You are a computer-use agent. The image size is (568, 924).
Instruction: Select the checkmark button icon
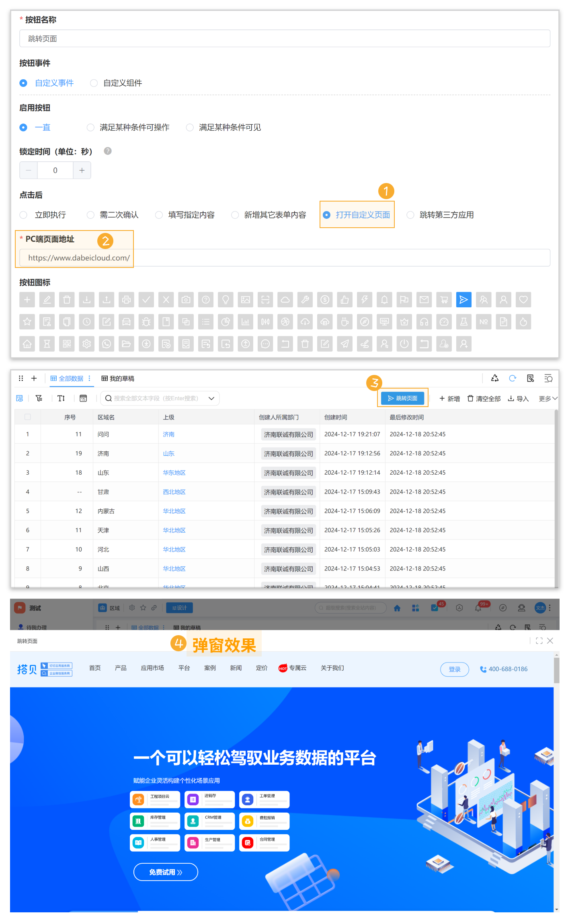tap(146, 300)
